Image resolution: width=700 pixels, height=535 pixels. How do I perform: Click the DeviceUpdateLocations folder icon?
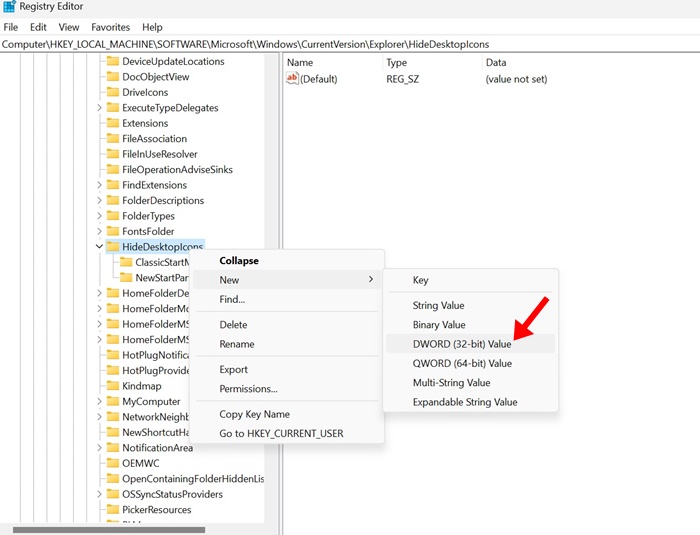coord(113,61)
